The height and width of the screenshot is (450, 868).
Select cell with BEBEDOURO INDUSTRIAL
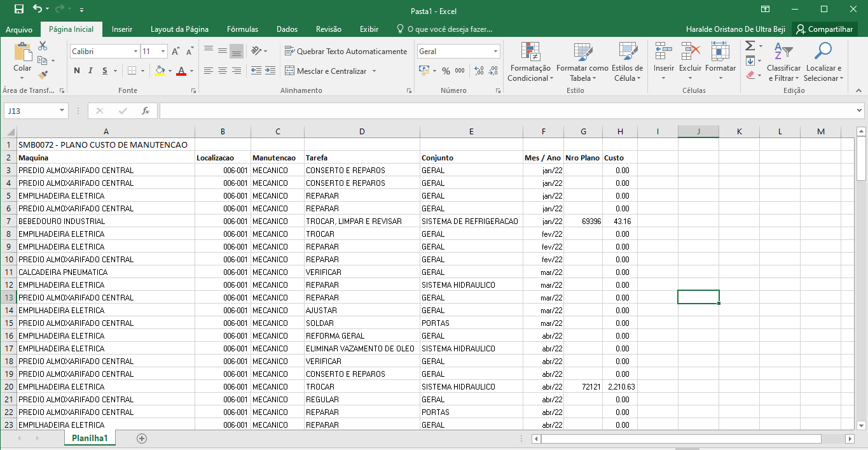coord(106,221)
